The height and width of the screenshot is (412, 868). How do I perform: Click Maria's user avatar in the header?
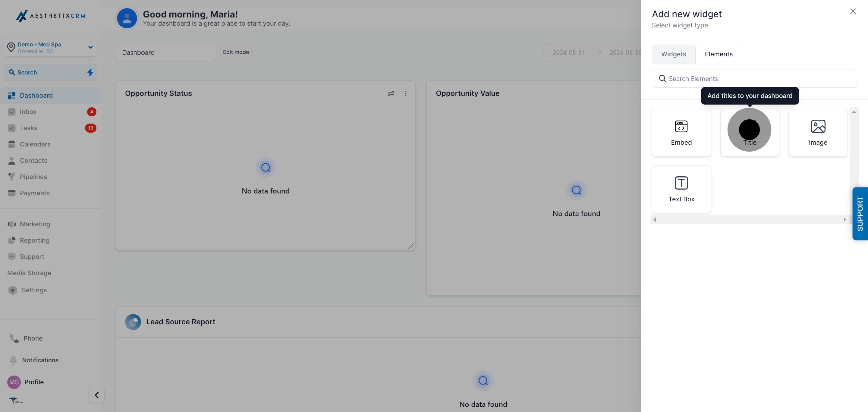(127, 18)
